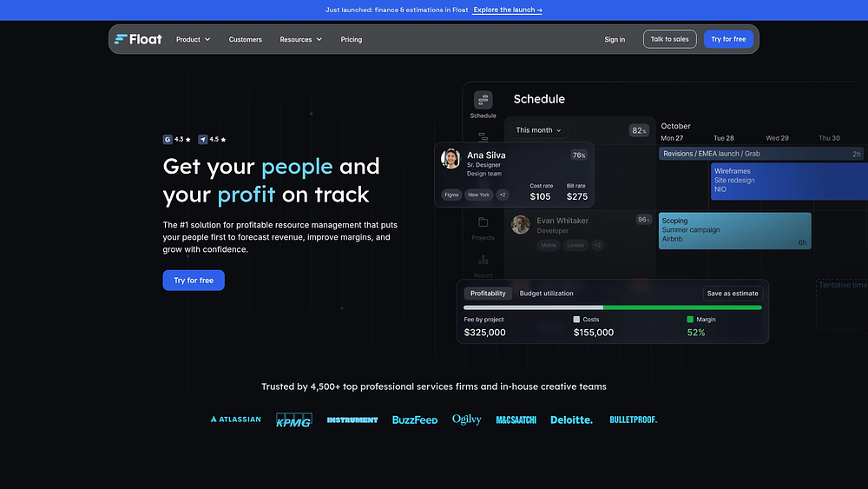868x489 pixels.
Task: Click the Atlassian logo
Action: tap(235, 420)
